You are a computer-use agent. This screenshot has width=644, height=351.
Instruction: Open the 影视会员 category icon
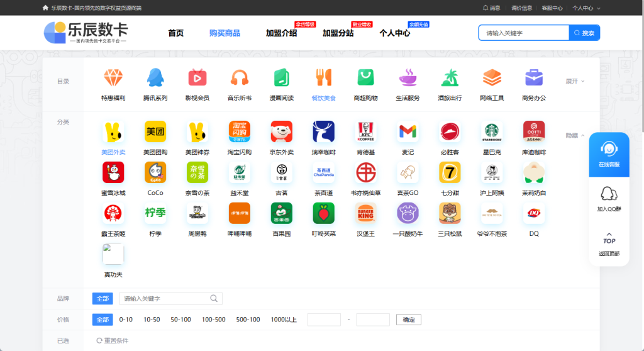coord(197,77)
